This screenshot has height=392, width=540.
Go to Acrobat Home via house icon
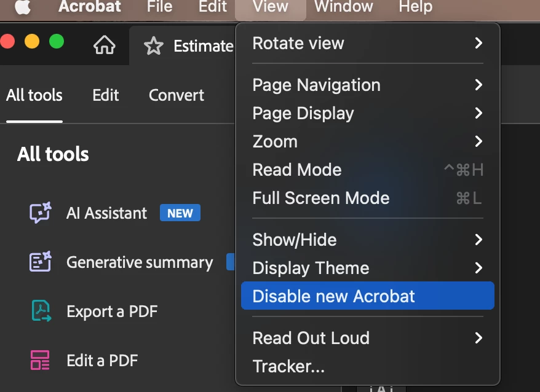105,45
